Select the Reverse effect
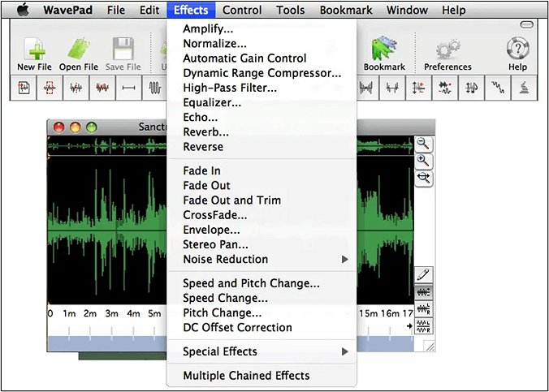549x392 pixels. (262, 146)
